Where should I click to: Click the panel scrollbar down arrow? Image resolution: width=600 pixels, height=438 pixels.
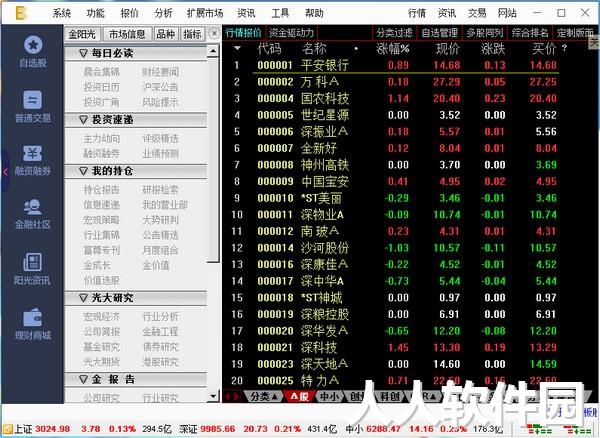point(213,396)
